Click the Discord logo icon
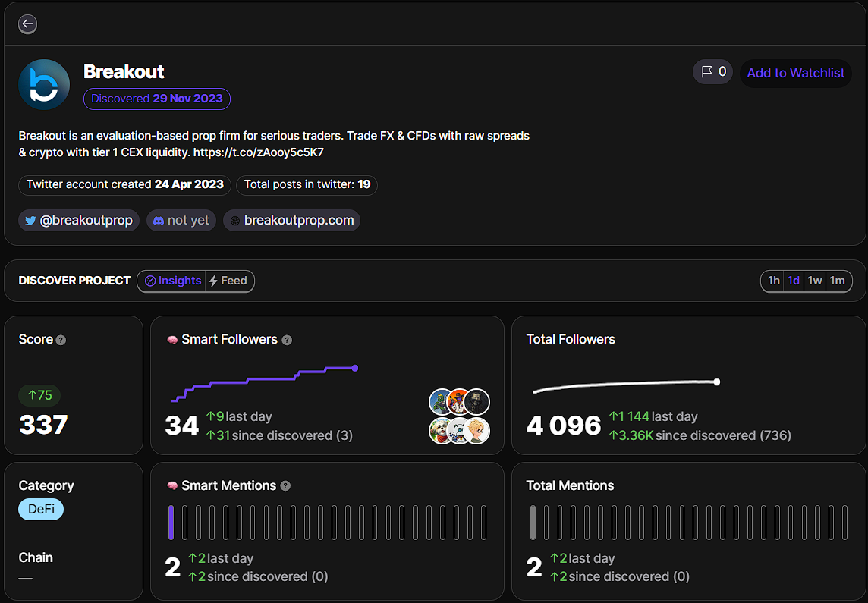This screenshot has height=603, width=868. pyautogui.click(x=159, y=221)
